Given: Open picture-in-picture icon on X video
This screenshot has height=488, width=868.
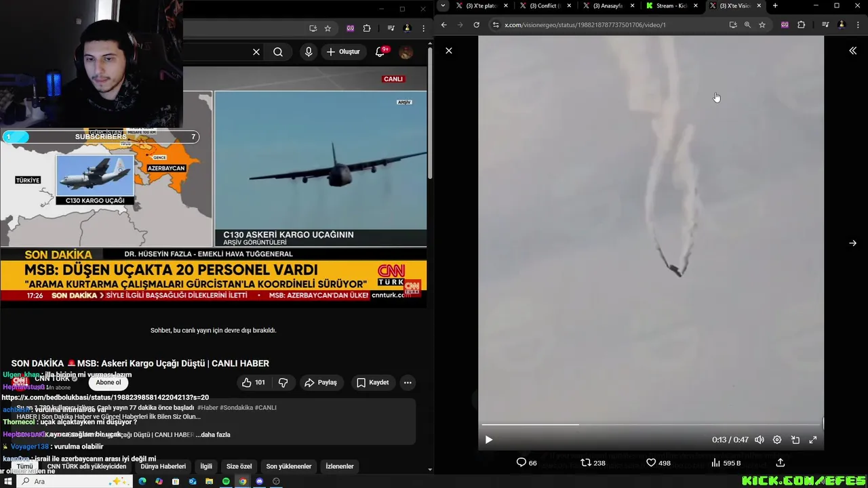Looking at the screenshot, I should tap(795, 440).
